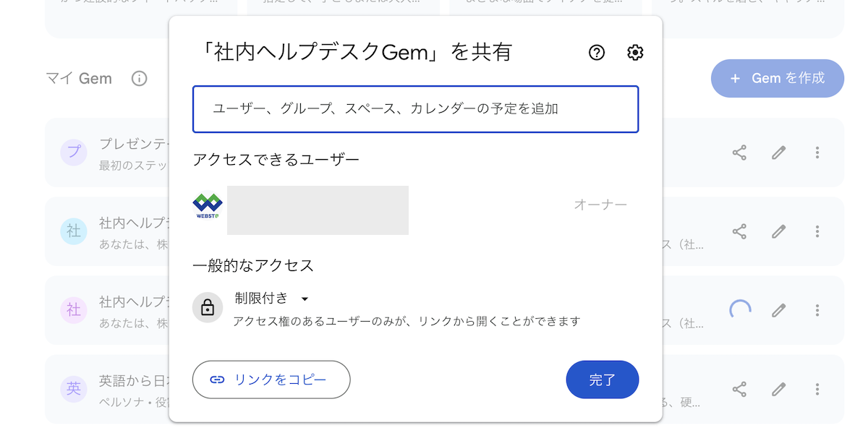Share the 英語から日本語 Gem
868x433 pixels.
pyautogui.click(x=739, y=389)
